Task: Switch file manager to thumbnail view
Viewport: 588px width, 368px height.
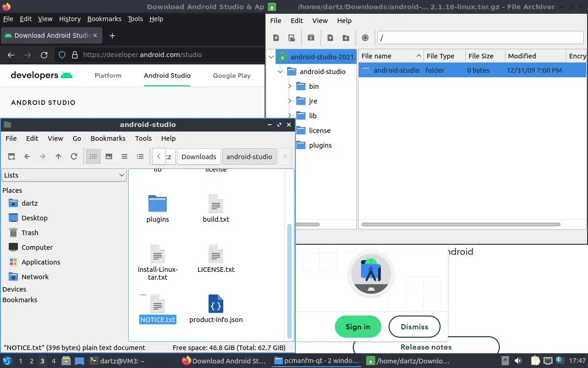Action: pos(109,156)
